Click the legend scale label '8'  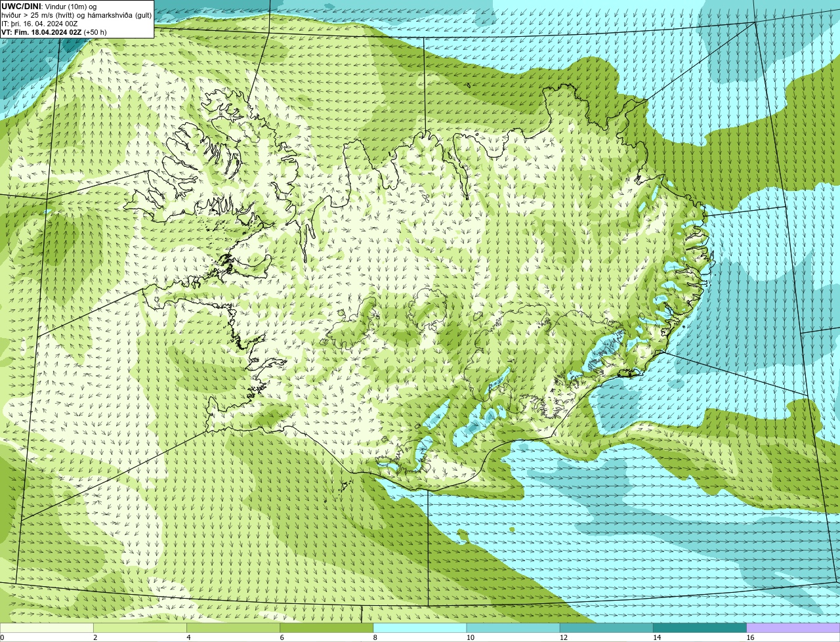click(x=375, y=637)
